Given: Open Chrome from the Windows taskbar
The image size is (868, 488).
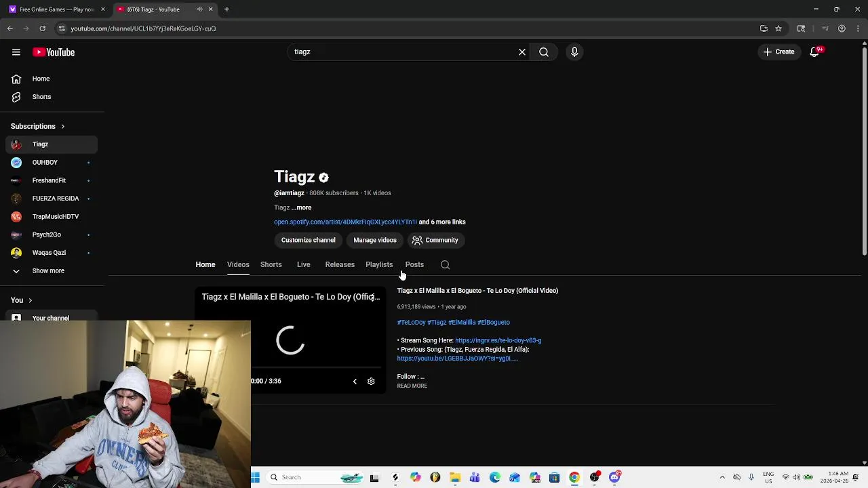Looking at the screenshot, I should point(574,477).
